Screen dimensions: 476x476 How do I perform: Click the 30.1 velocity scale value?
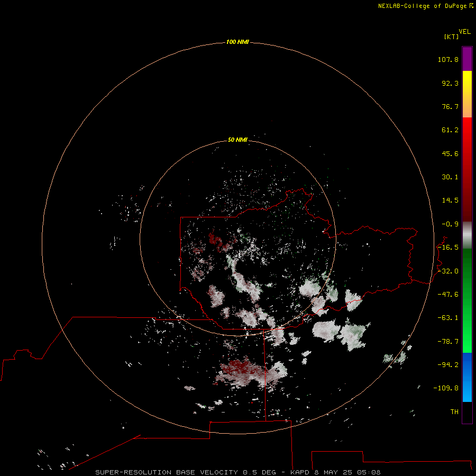(x=450, y=177)
